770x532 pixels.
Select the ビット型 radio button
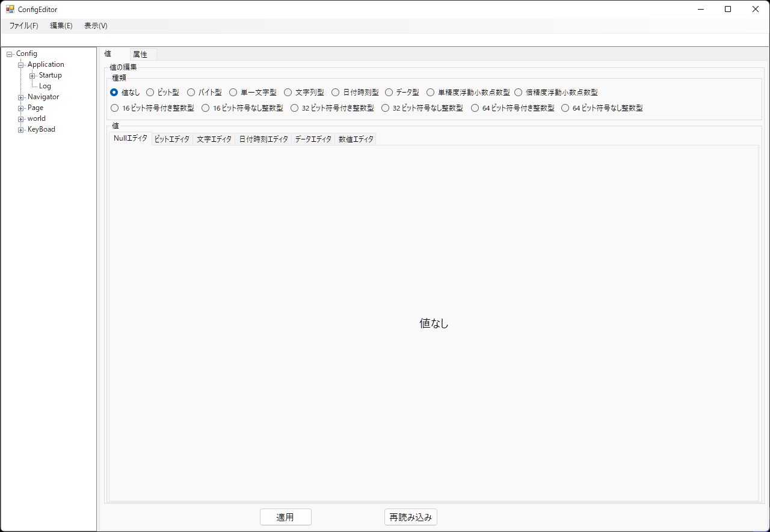tap(150, 93)
